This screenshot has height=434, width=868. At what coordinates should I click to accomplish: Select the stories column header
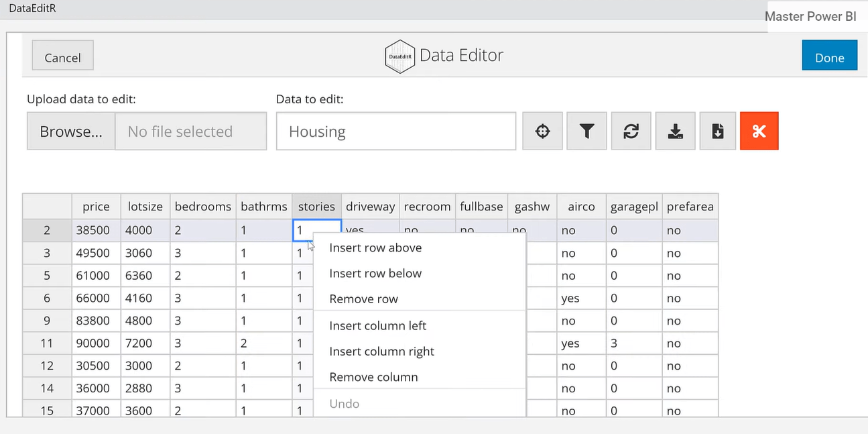[316, 206]
